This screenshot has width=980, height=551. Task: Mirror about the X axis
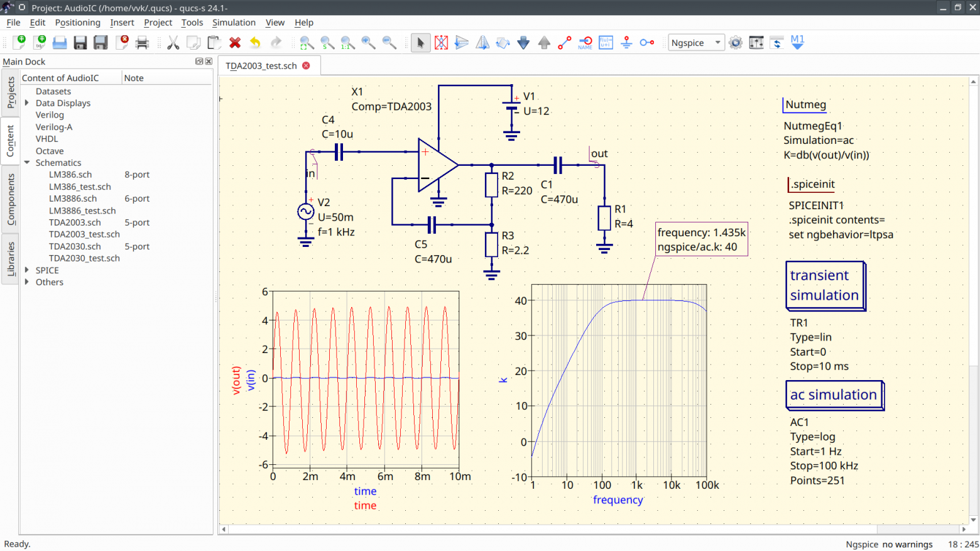(x=462, y=43)
